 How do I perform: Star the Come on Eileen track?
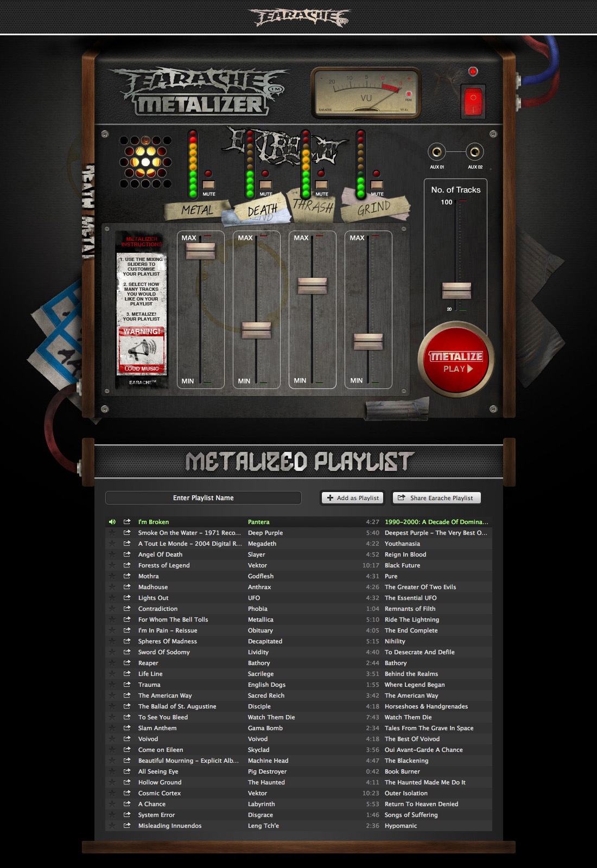tap(112, 750)
